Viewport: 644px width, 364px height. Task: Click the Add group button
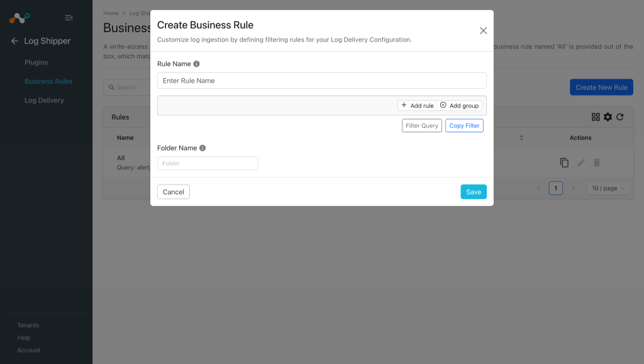tap(460, 106)
